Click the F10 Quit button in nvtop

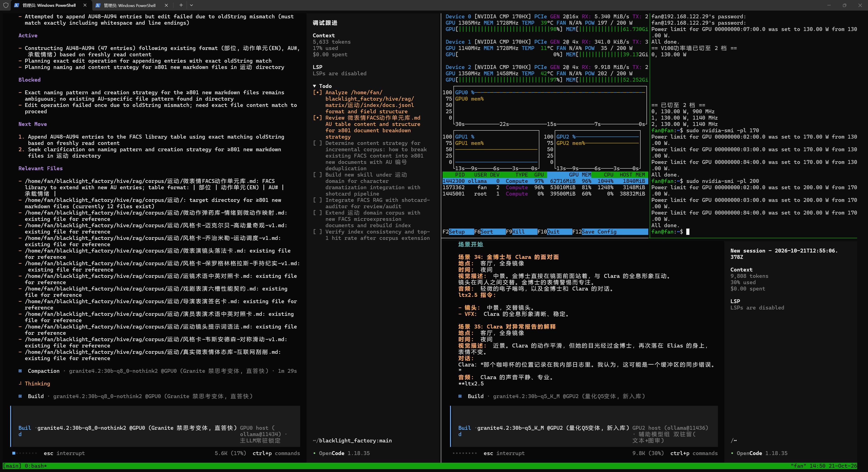tap(555, 232)
